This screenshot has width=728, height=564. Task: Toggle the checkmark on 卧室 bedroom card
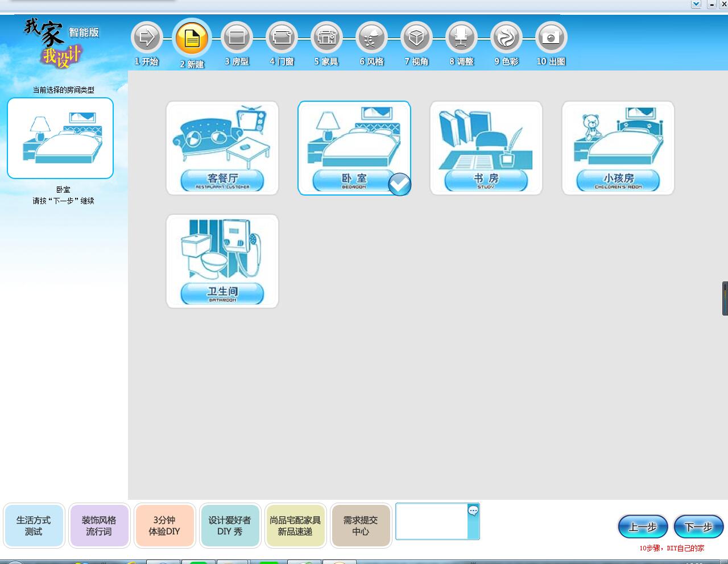[x=399, y=184]
